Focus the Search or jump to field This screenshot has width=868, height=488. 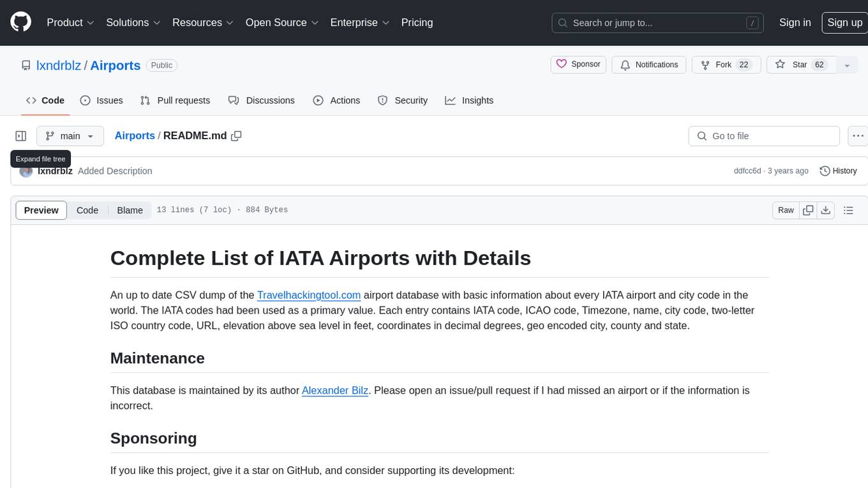point(657,23)
